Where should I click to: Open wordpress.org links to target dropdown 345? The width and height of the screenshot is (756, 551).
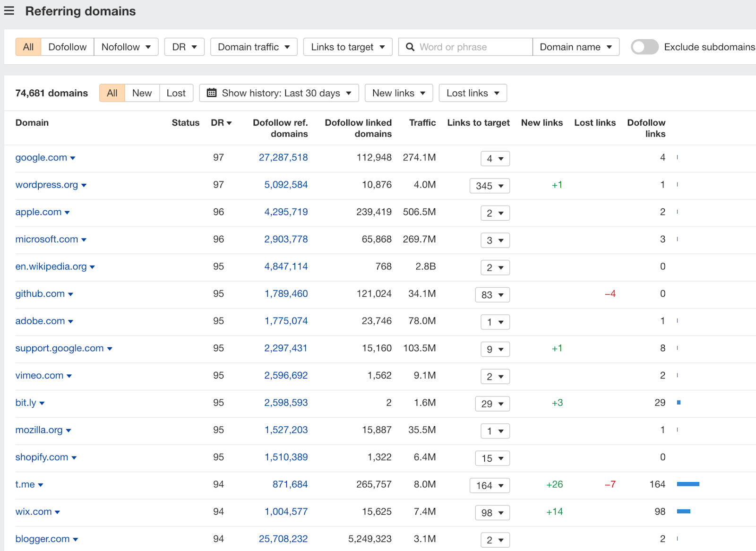coord(490,186)
